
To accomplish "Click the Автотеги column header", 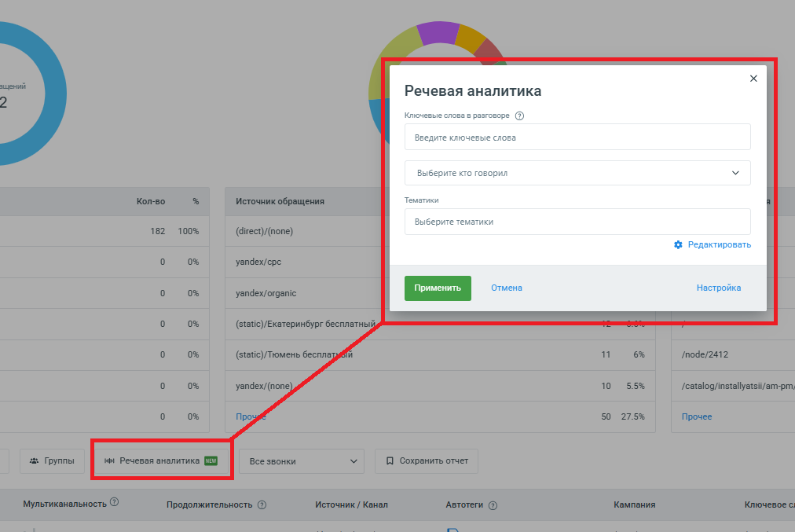I will 464,504.
